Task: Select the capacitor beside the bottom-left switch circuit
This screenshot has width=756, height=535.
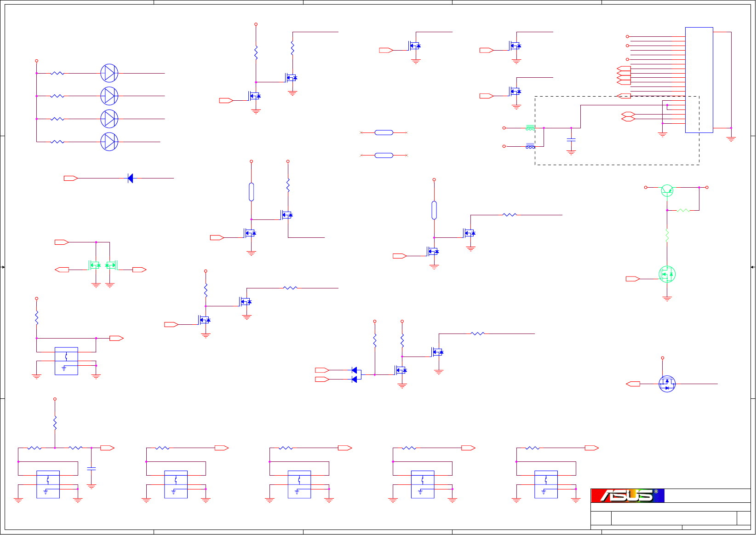Action: [x=92, y=468]
